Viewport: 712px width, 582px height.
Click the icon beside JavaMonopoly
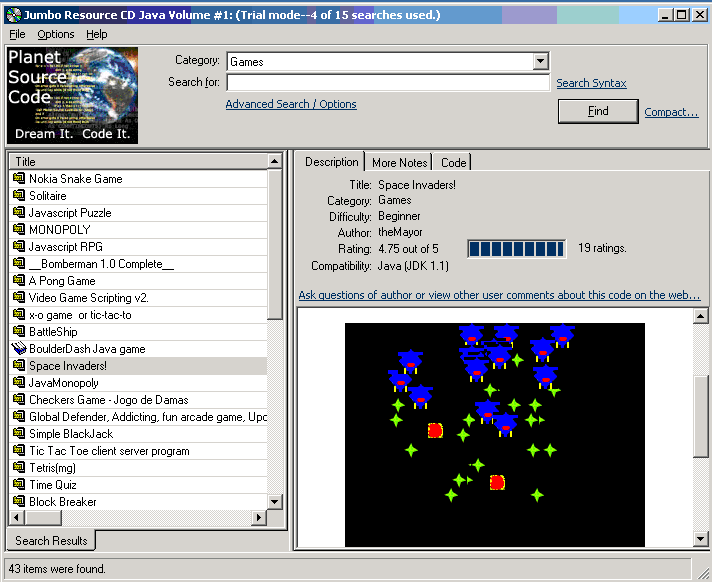pos(19,383)
